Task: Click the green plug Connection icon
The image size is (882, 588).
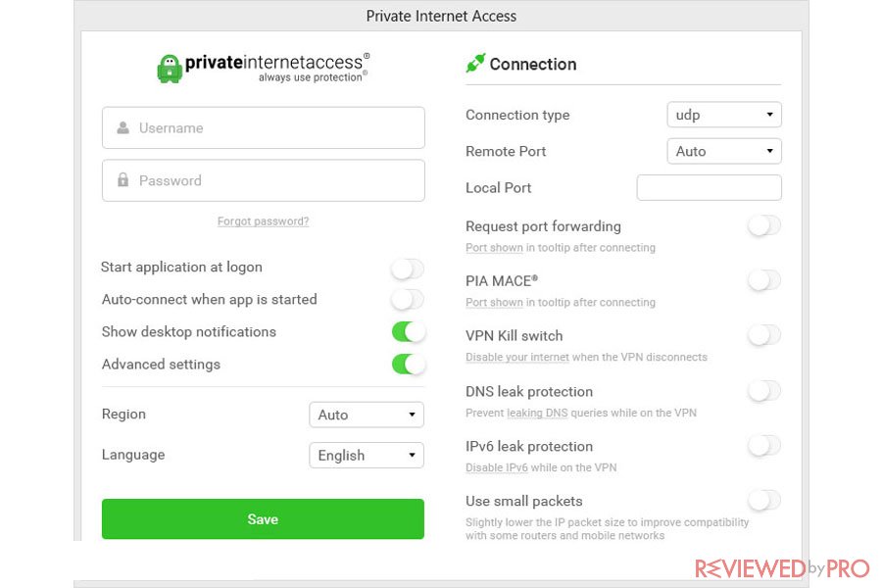Action: [x=475, y=63]
